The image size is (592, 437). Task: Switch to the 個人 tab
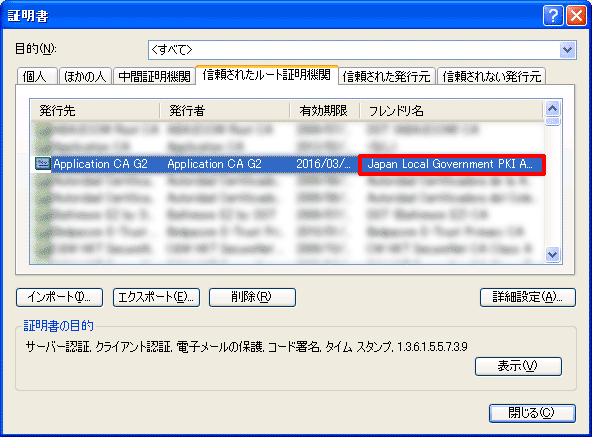click(x=37, y=76)
